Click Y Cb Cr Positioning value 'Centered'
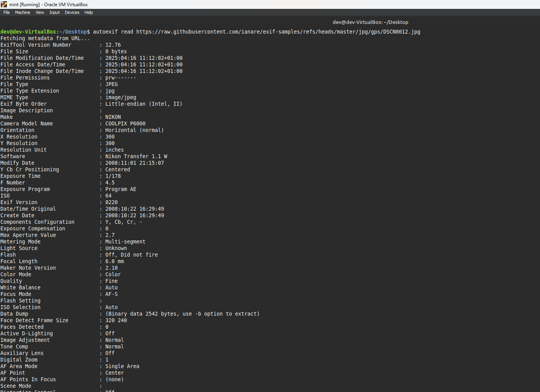The image size is (540, 392). (118, 169)
